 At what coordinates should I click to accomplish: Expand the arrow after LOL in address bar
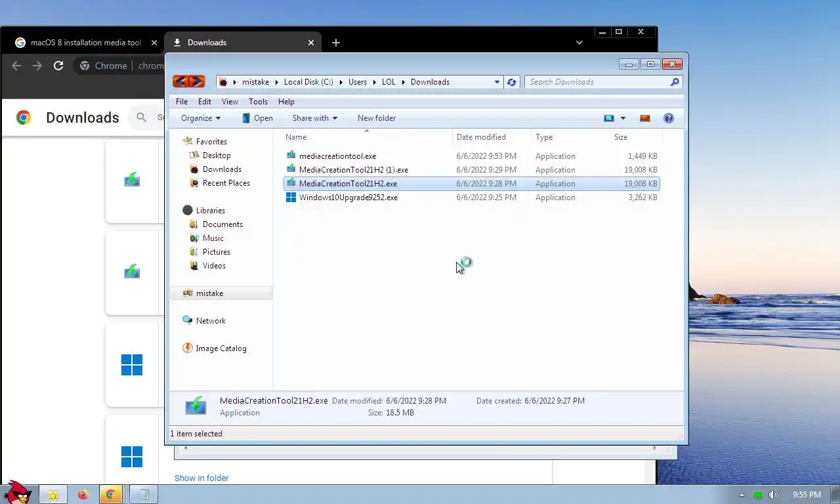click(404, 82)
